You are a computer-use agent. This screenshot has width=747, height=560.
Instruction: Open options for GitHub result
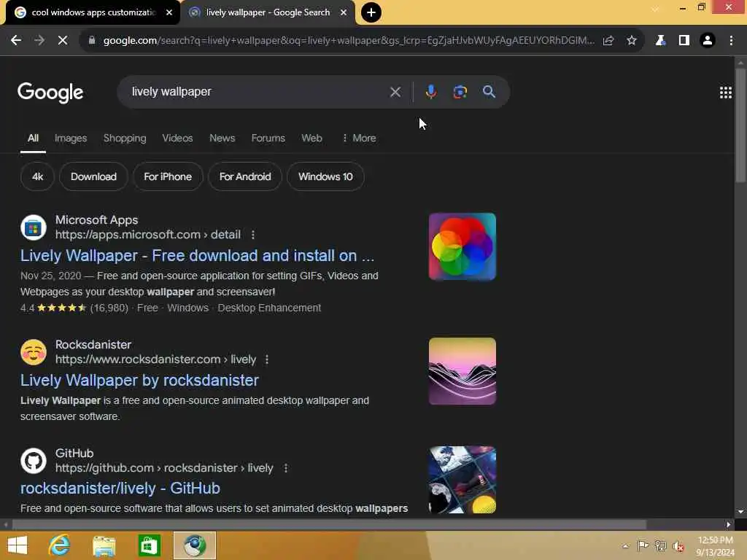(286, 468)
